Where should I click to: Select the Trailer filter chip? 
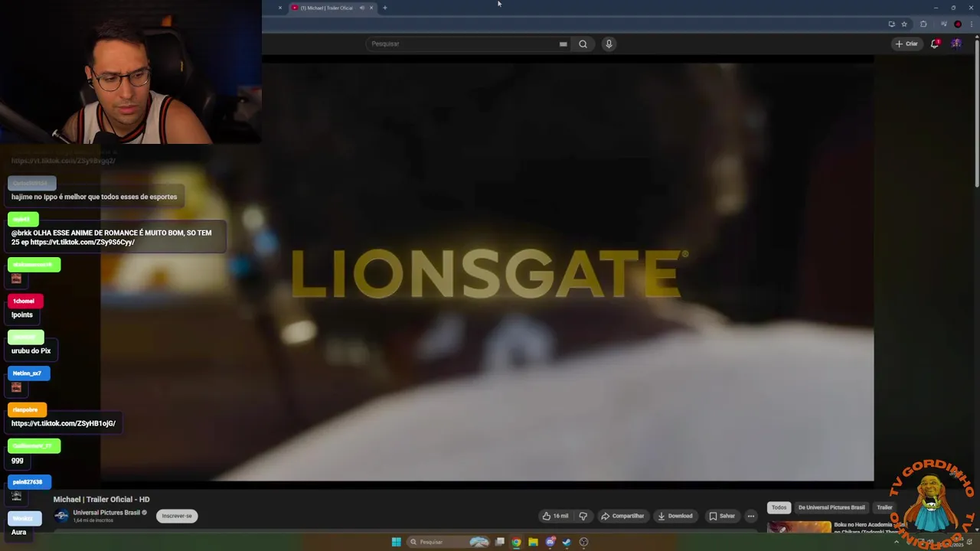(884, 507)
